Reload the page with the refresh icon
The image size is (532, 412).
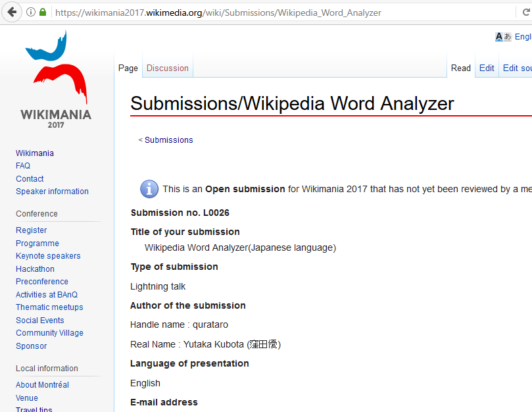pyautogui.click(x=525, y=13)
